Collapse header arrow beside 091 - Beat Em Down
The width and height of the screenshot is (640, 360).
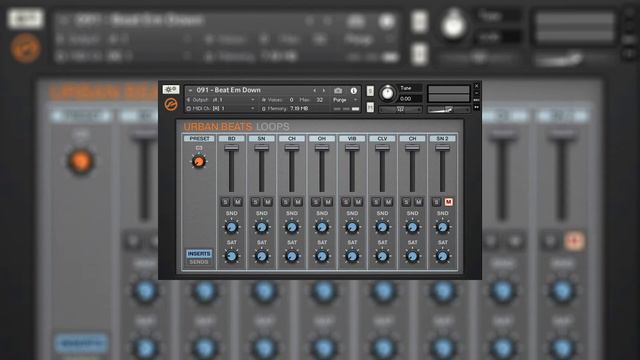coord(190,90)
